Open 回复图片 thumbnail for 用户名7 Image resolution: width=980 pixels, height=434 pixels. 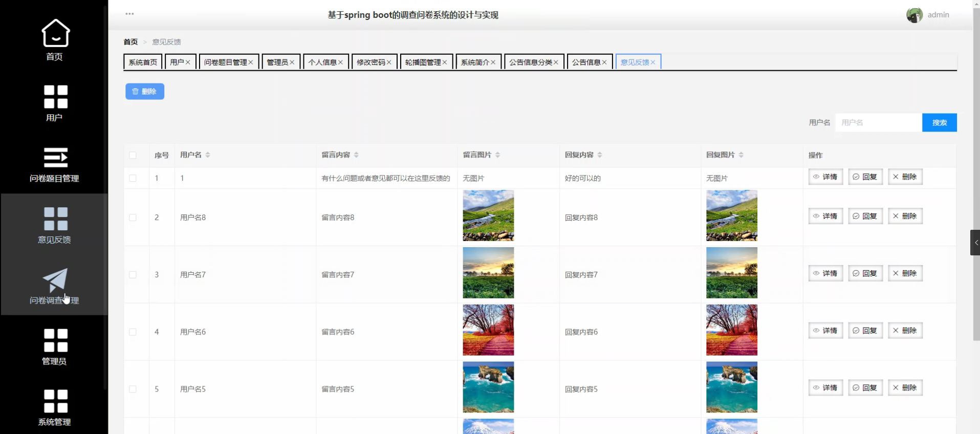pyautogui.click(x=732, y=273)
